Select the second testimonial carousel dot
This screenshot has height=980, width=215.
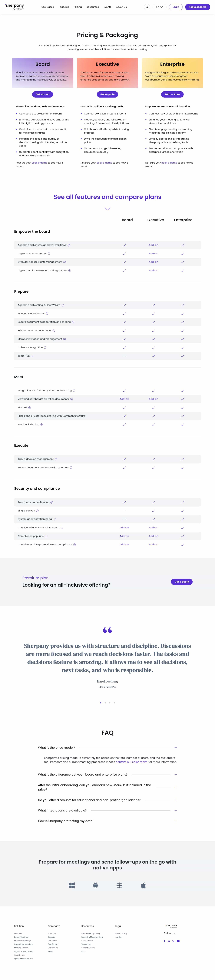[105, 703]
